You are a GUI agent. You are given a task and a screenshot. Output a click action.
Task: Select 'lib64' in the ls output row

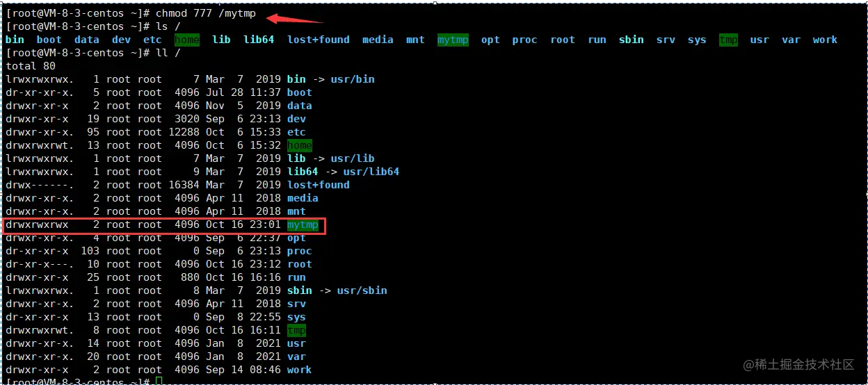pos(259,40)
